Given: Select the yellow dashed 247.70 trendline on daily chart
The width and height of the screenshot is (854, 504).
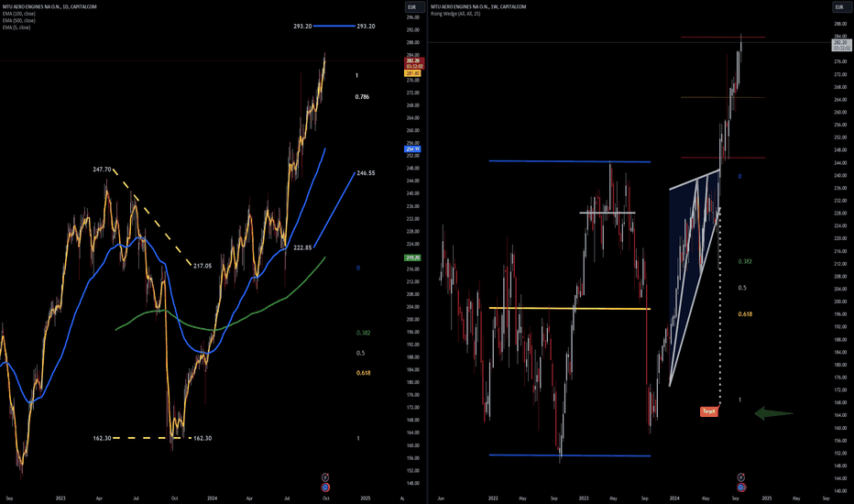Looking at the screenshot, I should tap(152, 218).
